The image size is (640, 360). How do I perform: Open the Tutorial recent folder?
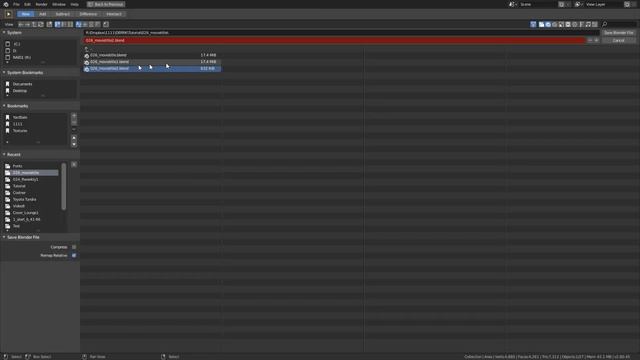[x=19, y=186]
